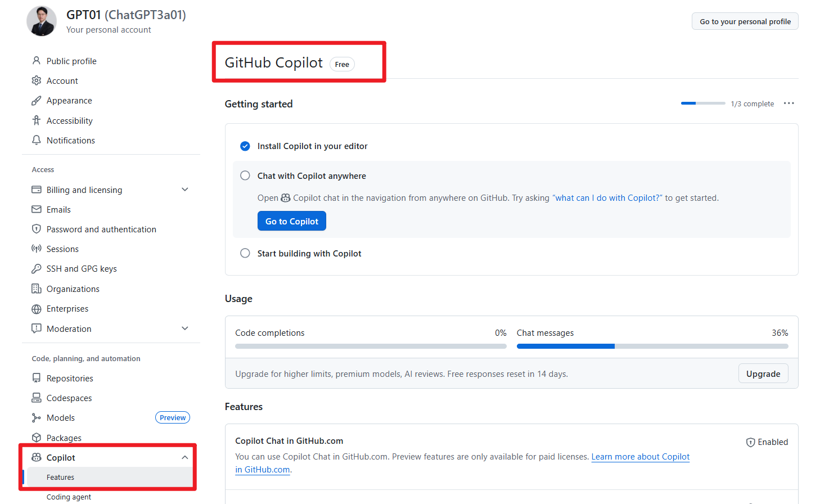Open Password and authentication settings
829x504 pixels.
pyautogui.click(x=102, y=229)
